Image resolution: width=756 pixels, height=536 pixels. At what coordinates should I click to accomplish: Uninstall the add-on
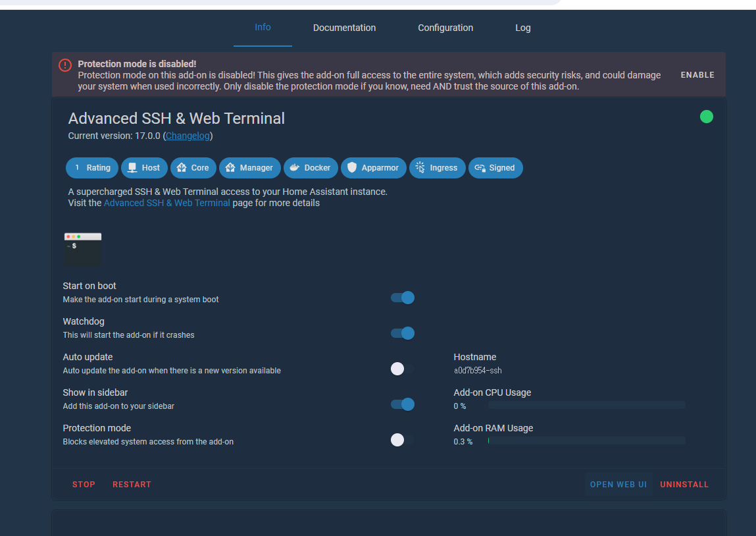coord(684,485)
